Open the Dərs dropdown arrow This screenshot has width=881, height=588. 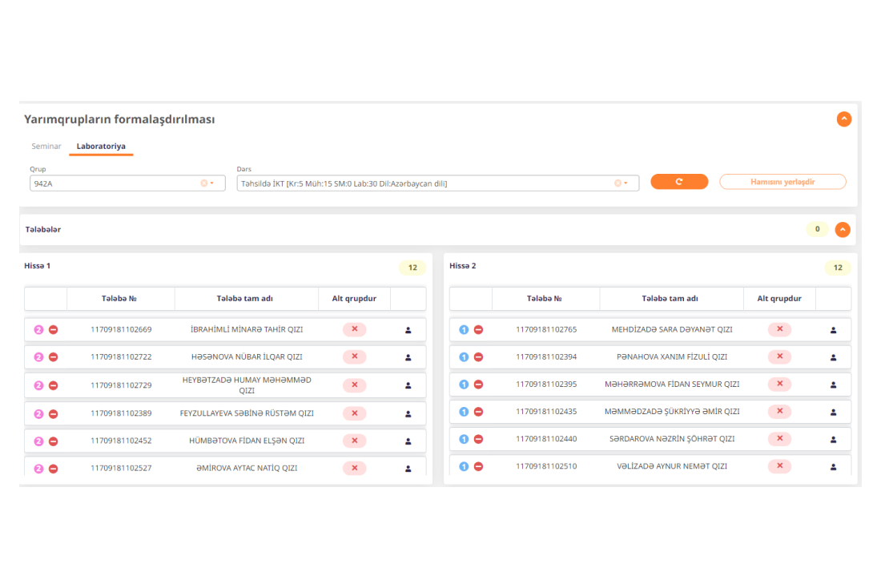(626, 183)
